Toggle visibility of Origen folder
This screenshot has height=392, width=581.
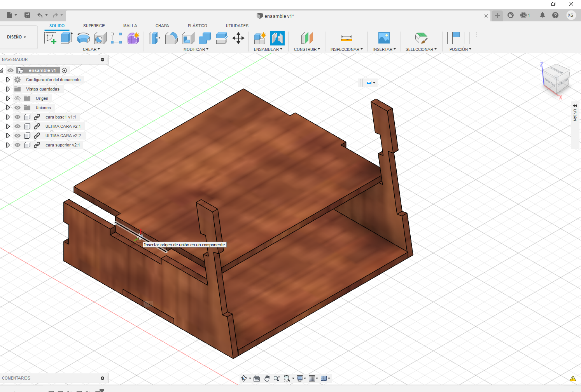pos(17,98)
